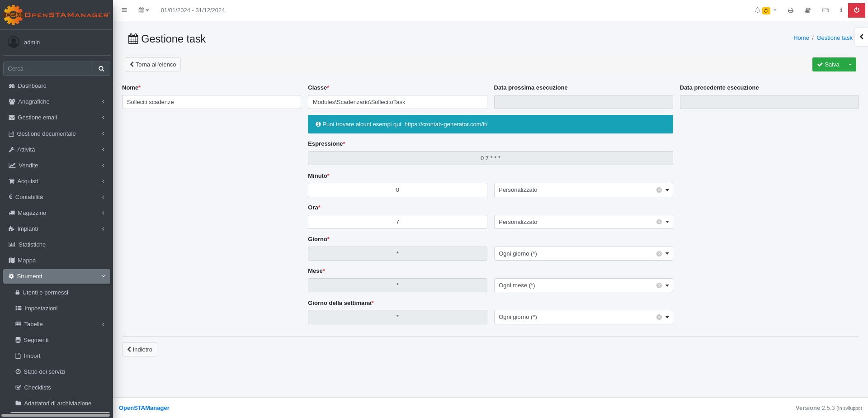Viewport: 868px width, 418px height.
Task: Open the Salva button's dropdown arrow
Action: pos(850,65)
